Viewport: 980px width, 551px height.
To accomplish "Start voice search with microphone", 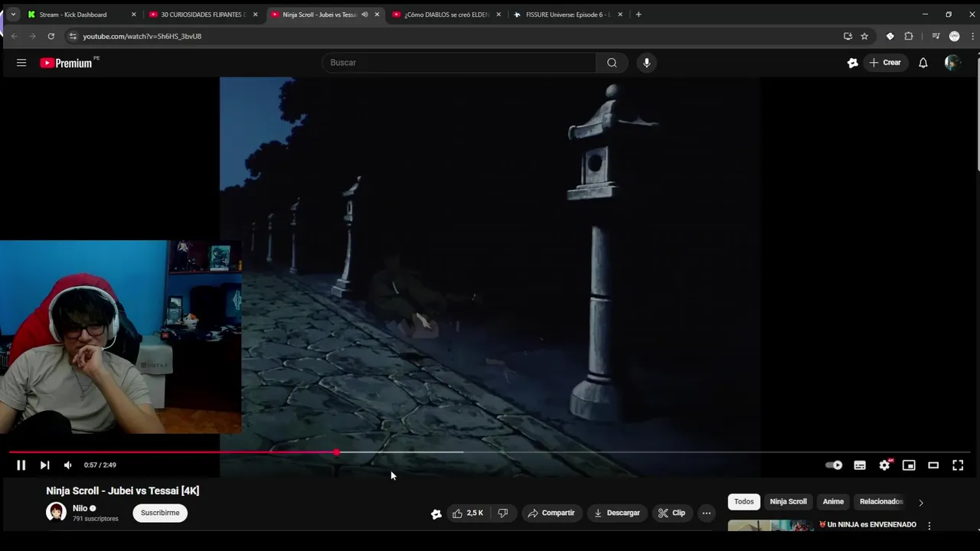I will 647,63.
